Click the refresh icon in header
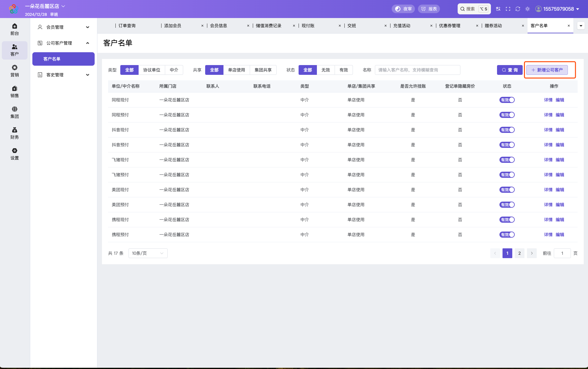 pos(518,9)
